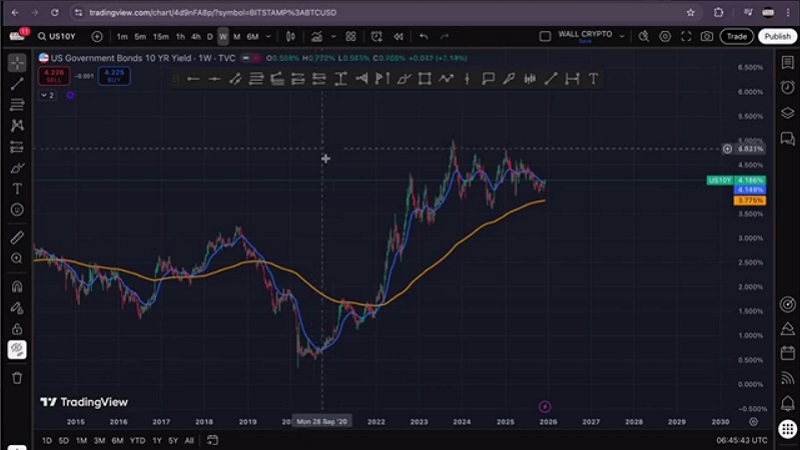The height and width of the screenshot is (450, 800).
Task: Toggle hide all drawings eye icon
Action: [17, 350]
